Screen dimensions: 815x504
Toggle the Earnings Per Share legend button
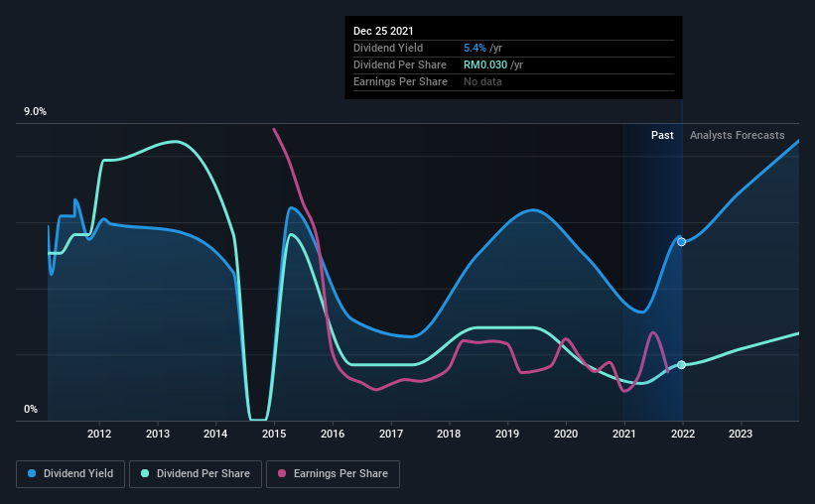(333, 474)
